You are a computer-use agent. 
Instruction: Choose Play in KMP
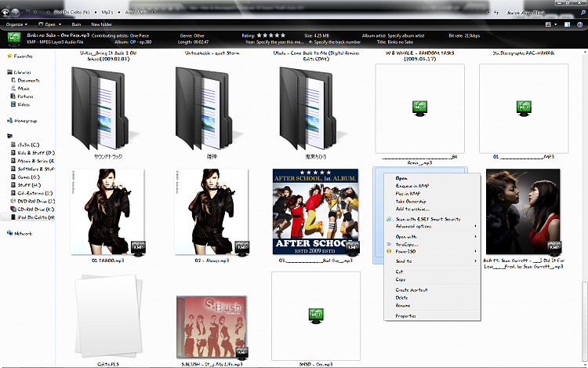point(408,194)
